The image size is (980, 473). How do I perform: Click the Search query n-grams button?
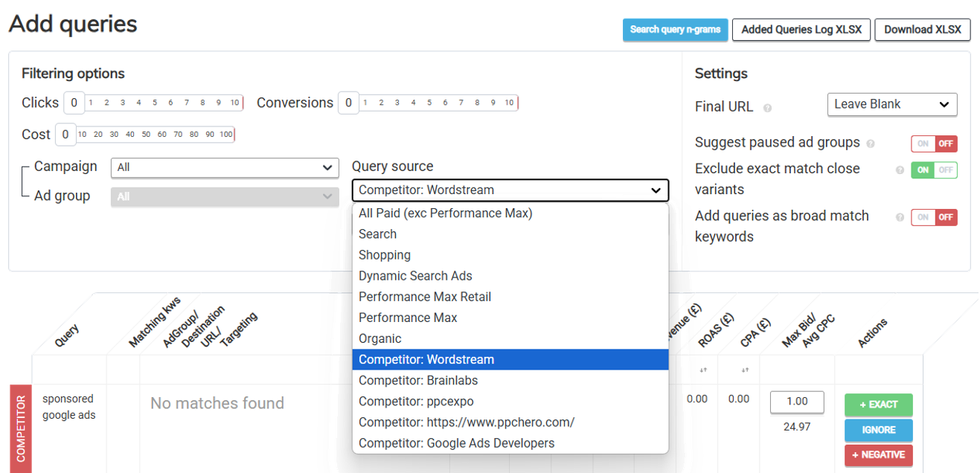[x=675, y=30]
